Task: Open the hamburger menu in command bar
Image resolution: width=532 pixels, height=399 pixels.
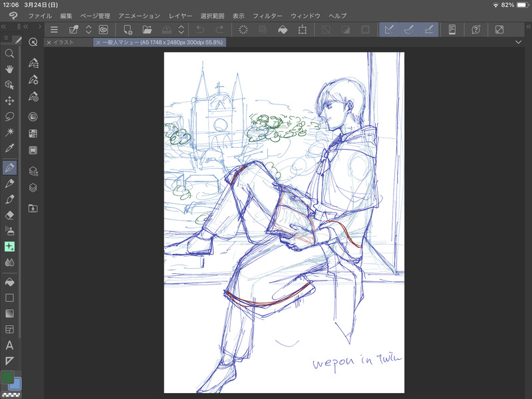Action: point(54,30)
